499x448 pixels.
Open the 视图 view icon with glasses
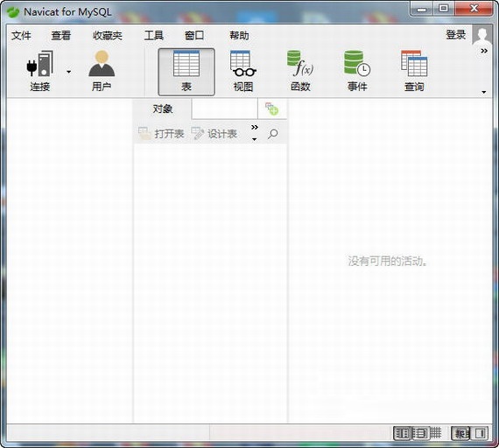tap(243, 64)
